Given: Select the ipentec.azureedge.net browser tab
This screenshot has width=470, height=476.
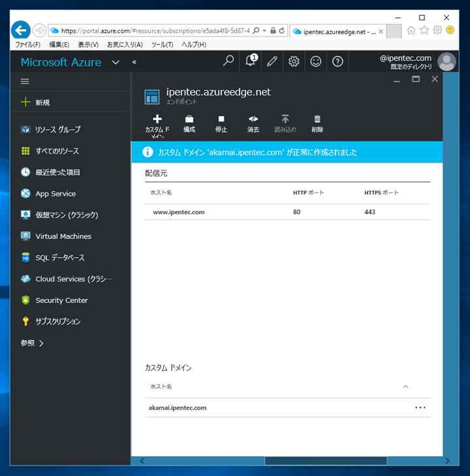Looking at the screenshot, I should tap(337, 31).
